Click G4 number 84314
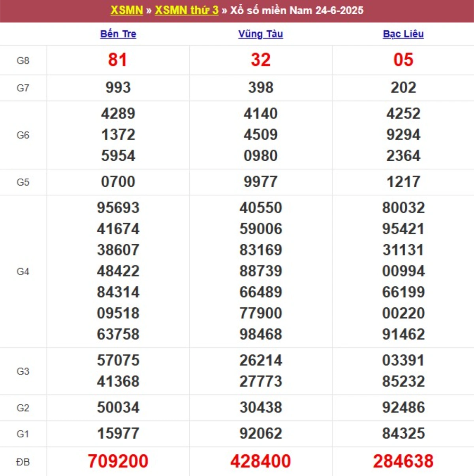This screenshot has width=474, height=476. 118,292
